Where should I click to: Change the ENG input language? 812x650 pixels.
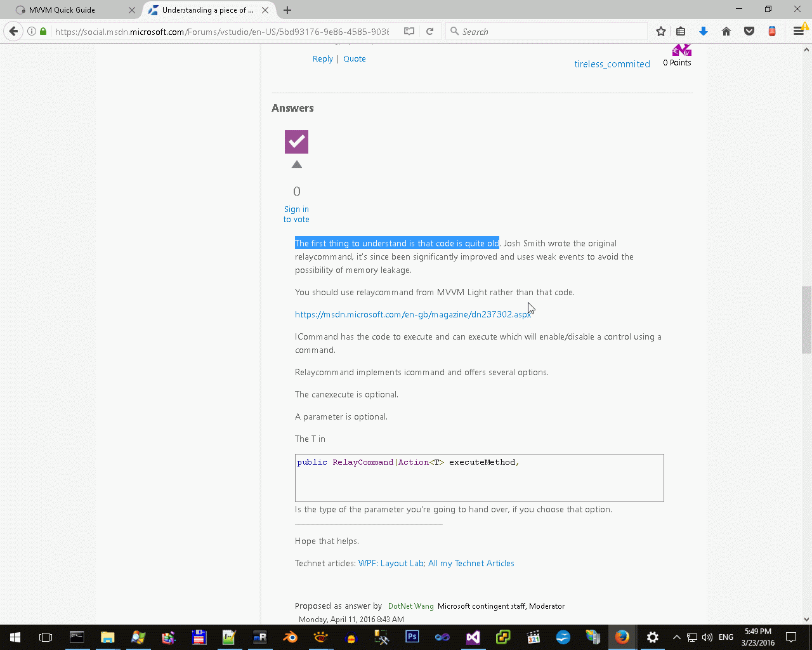click(726, 637)
